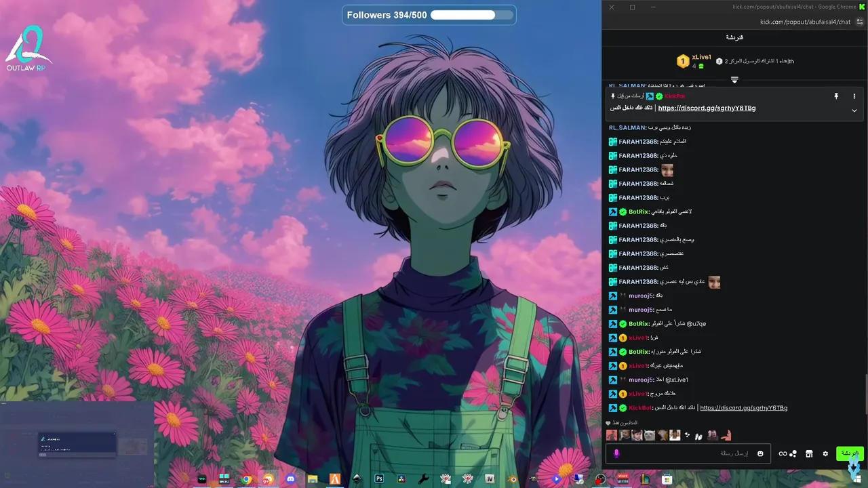Click murooj5 name in @xLive1 reply
Screen dimensions: 868x488
coord(641,380)
